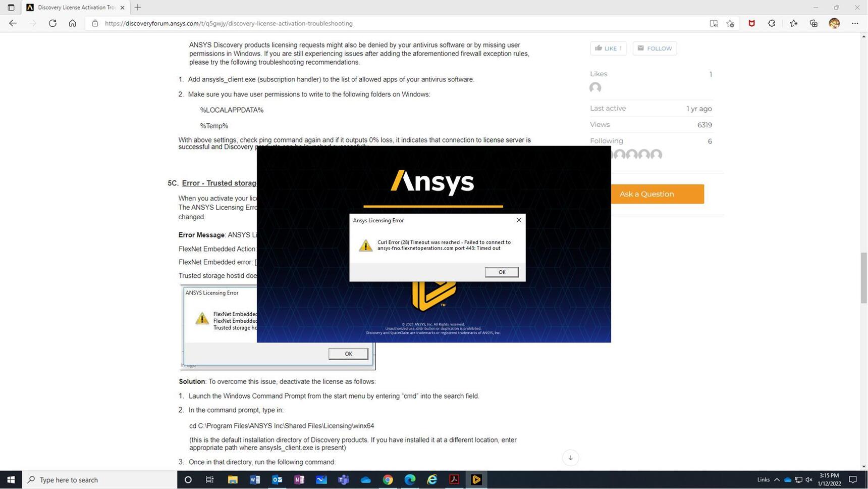The width and height of the screenshot is (868, 489).
Task: Click the OneDrive tray icon
Action: pyautogui.click(x=787, y=480)
